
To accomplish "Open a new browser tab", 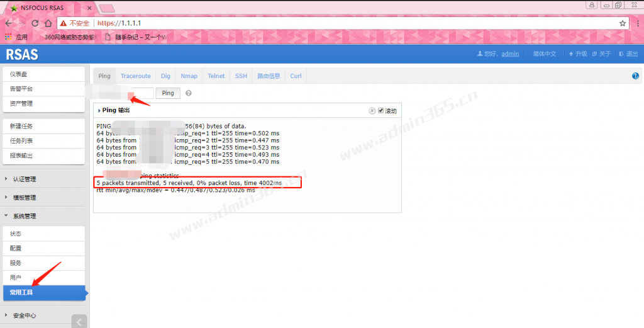I will coord(106,8).
